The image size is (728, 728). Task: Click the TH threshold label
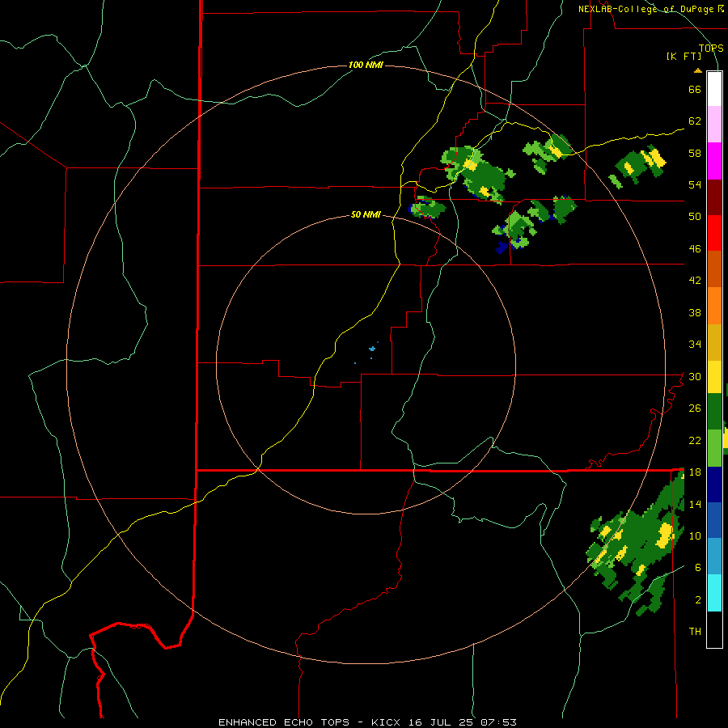click(x=695, y=632)
